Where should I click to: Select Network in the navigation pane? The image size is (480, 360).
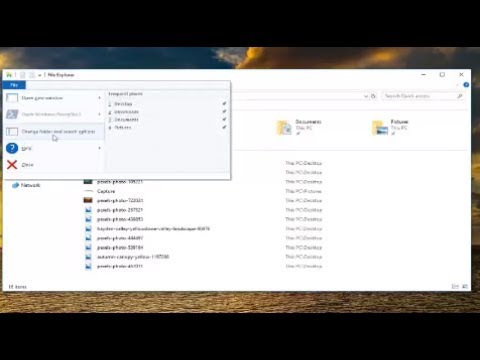[30, 185]
